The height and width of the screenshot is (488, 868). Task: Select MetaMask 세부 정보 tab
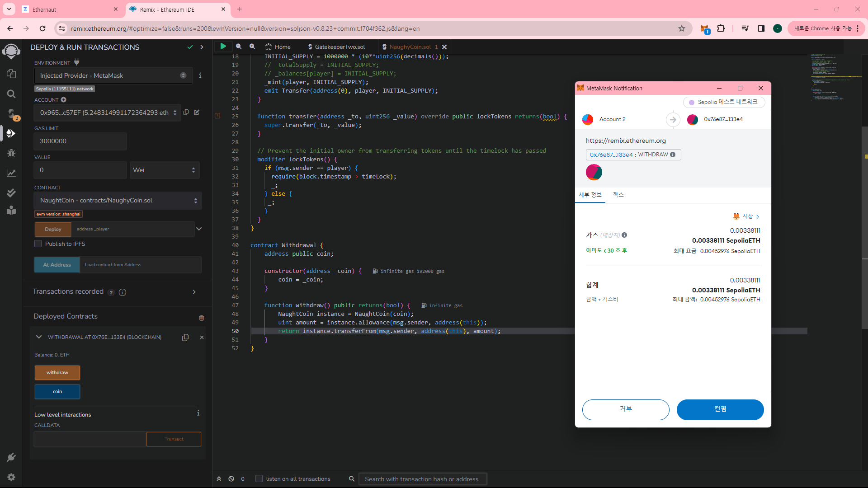coord(590,195)
